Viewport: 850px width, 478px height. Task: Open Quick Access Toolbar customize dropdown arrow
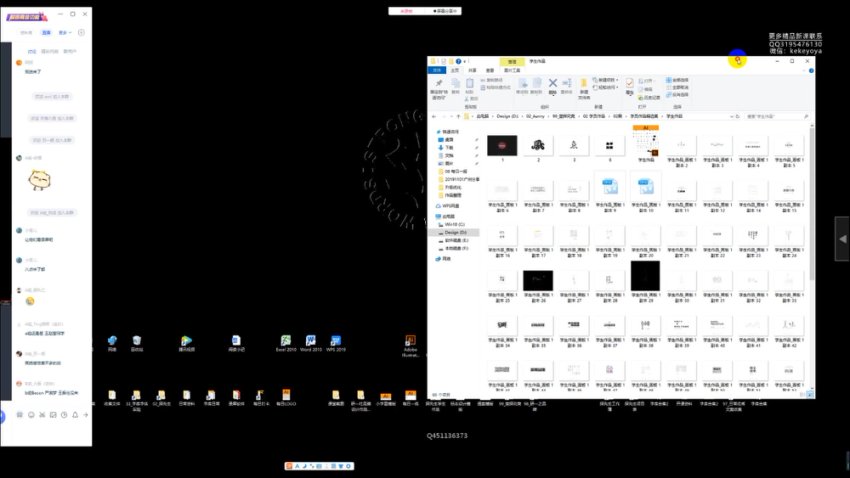[465, 61]
